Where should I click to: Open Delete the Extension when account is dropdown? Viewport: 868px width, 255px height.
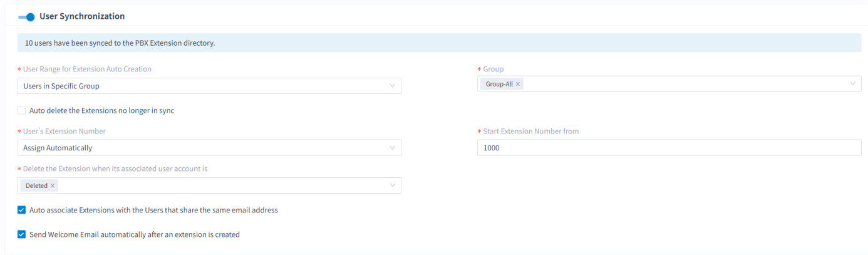click(209, 185)
